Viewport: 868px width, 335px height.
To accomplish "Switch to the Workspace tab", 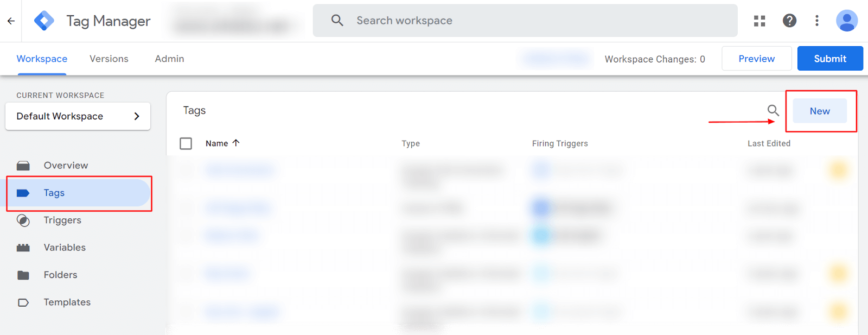I will pyautogui.click(x=42, y=59).
